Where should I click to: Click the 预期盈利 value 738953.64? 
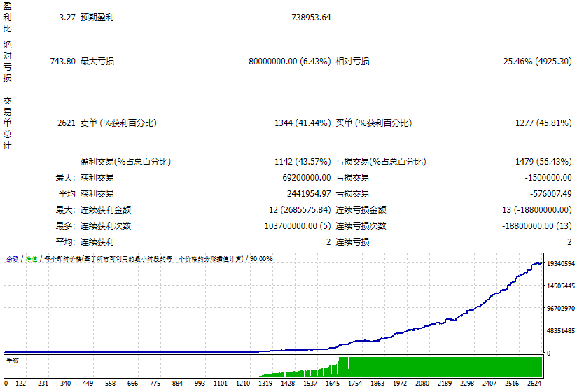pyautogui.click(x=311, y=17)
